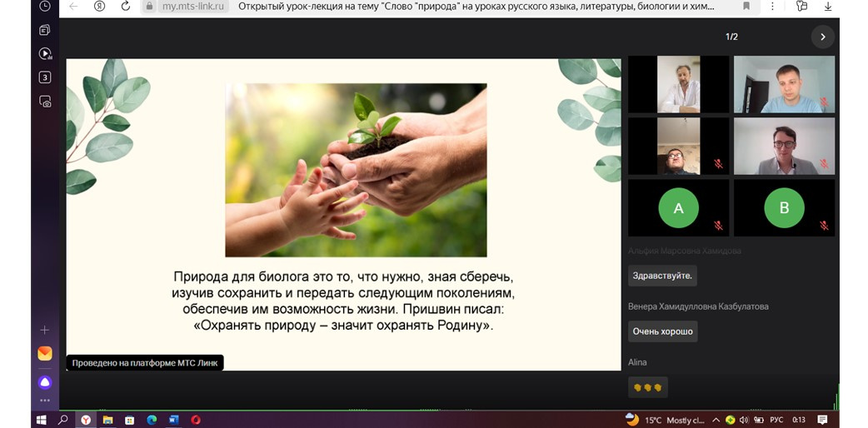Screen dimensions: 868x428
Task: Open the browser three-dot menu
Action: click(x=772, y=6)
